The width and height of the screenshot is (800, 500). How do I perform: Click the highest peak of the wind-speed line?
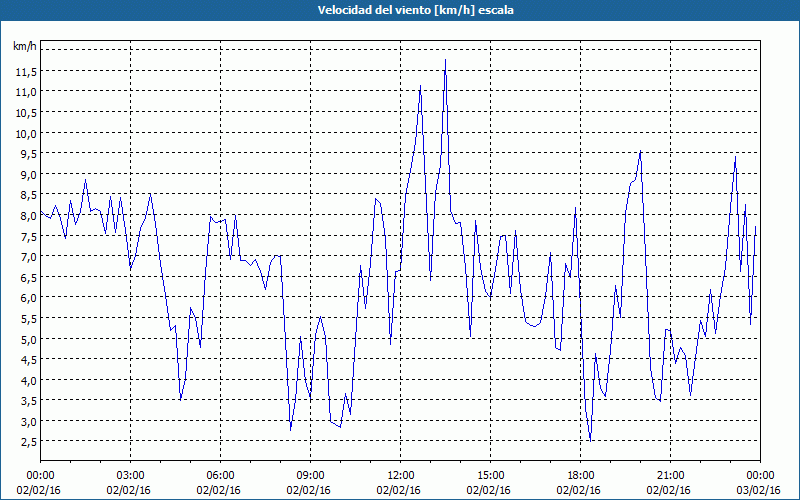(x=445, y=60)
